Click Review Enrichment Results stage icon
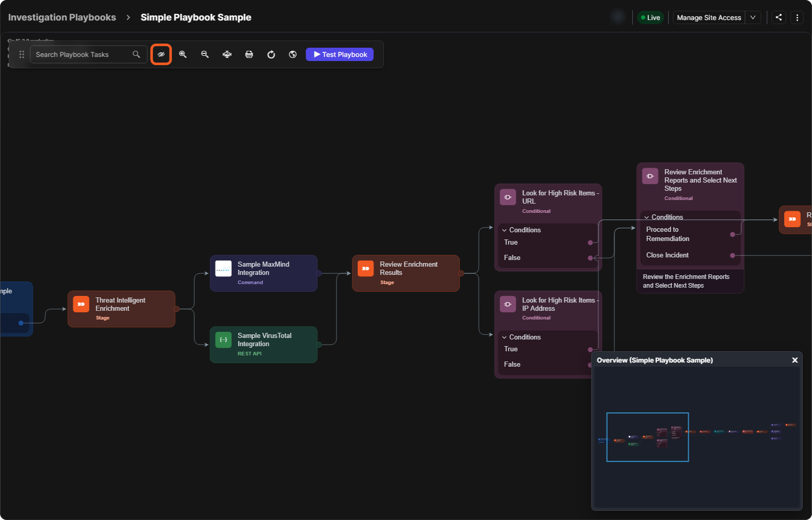Image resolution: width=812 pixels, height=520 pixels. pyautogui.click(x=365, y=268)
